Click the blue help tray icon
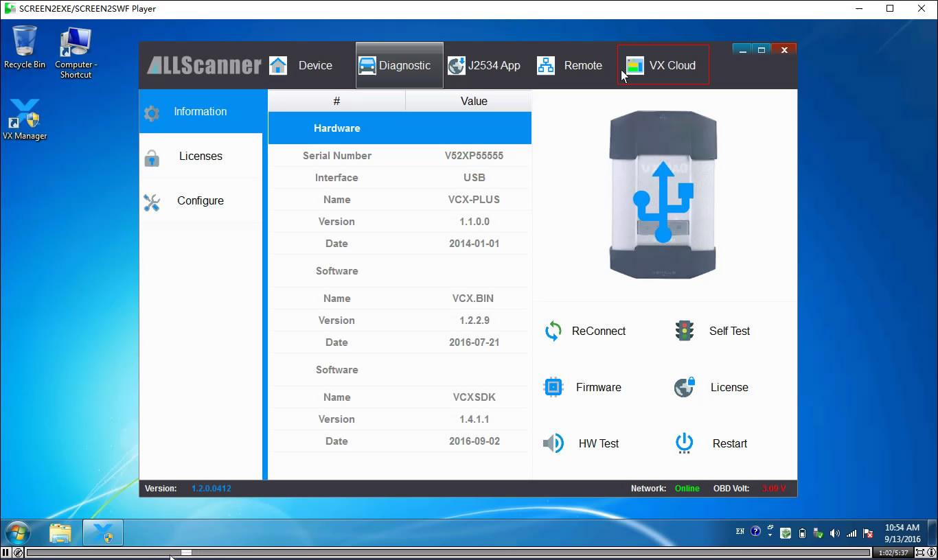Image resolution: width=938 pixels, height=560 pixels. point(756,531)
